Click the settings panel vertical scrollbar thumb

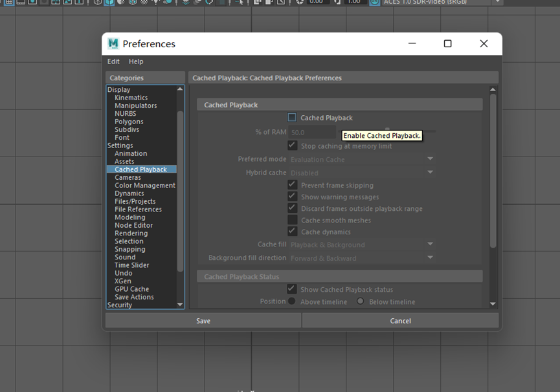[493, 171]
